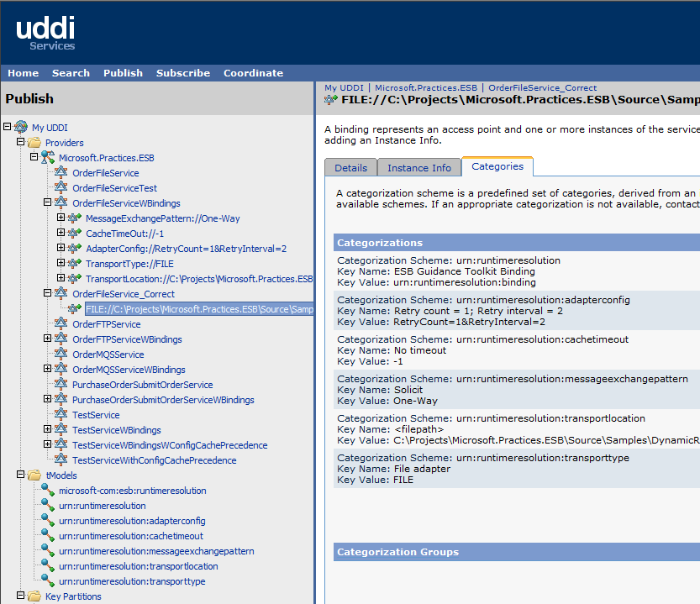Click the CacheTimeOut binding icon
The height and width of the screenshot is (604, 700).
75,233
